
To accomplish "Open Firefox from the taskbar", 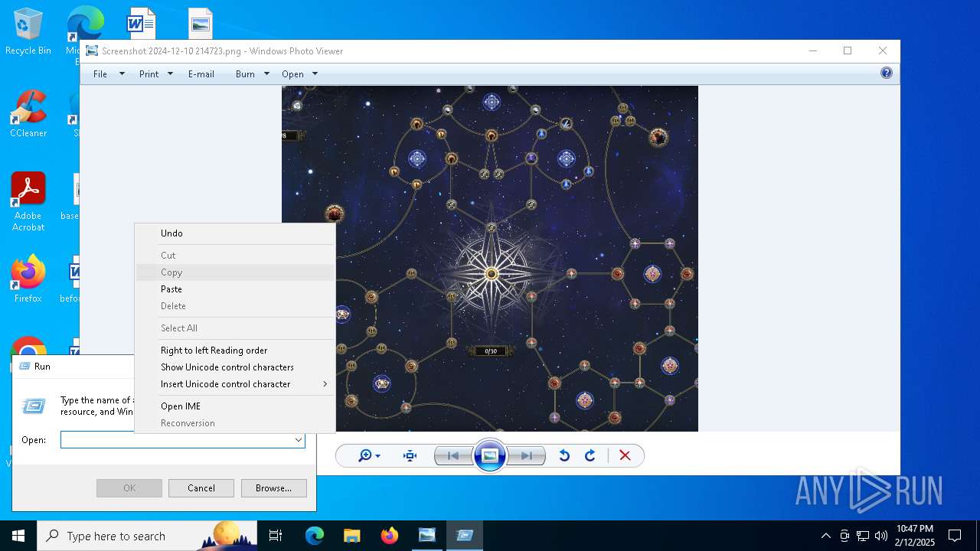I will pyautogui.click(x=389, y=536).
